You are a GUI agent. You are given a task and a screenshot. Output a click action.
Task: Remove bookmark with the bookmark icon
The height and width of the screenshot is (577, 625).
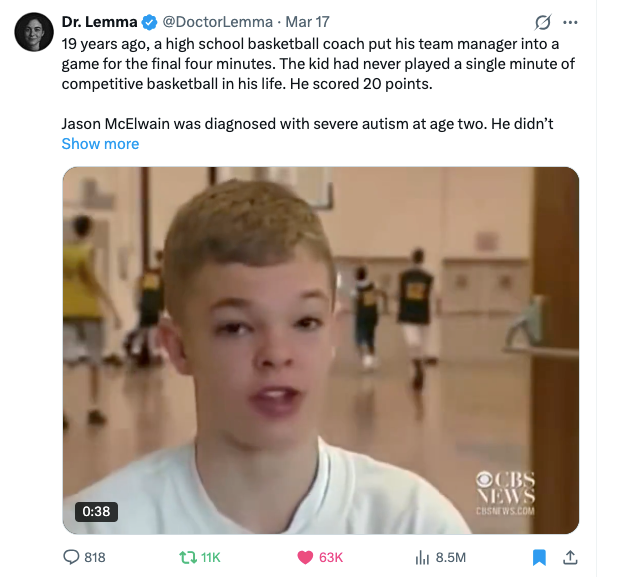click(539, 557)
